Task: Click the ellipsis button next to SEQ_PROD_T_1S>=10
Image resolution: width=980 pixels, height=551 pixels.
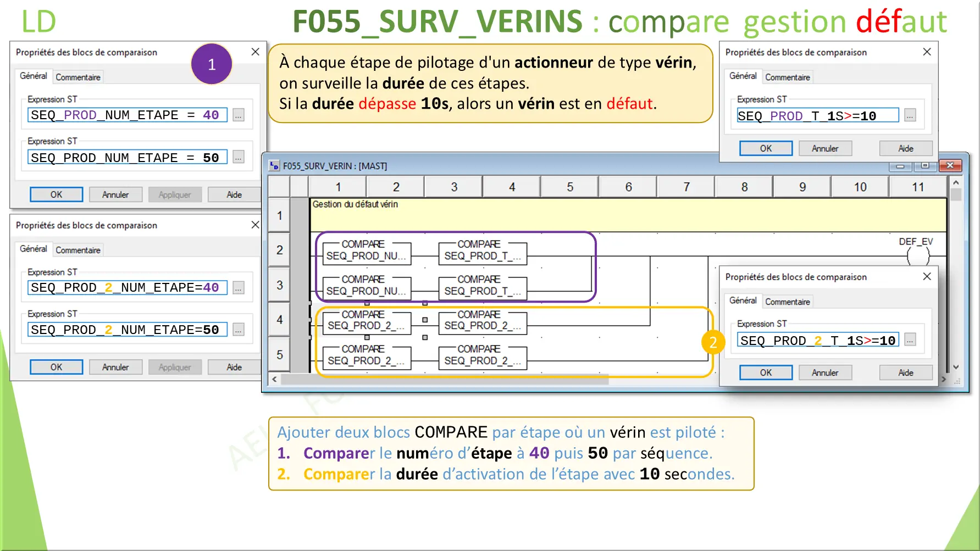Action: (910, 115)
